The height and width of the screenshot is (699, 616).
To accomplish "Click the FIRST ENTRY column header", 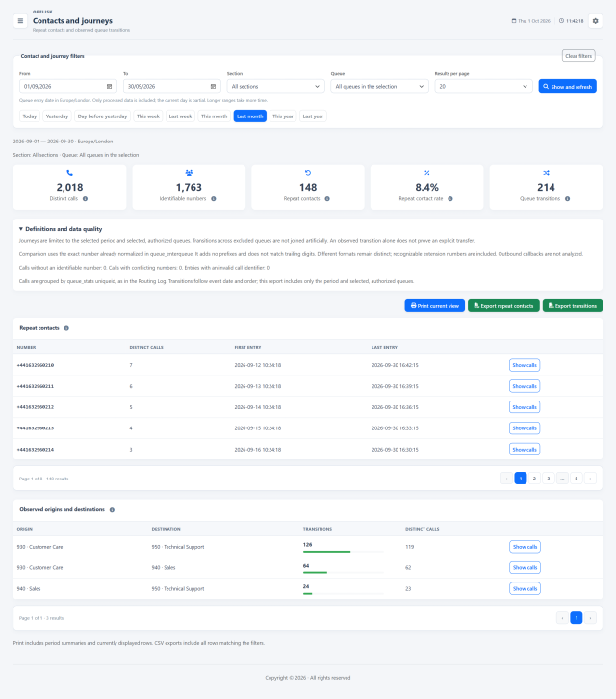I will [247, 347].
